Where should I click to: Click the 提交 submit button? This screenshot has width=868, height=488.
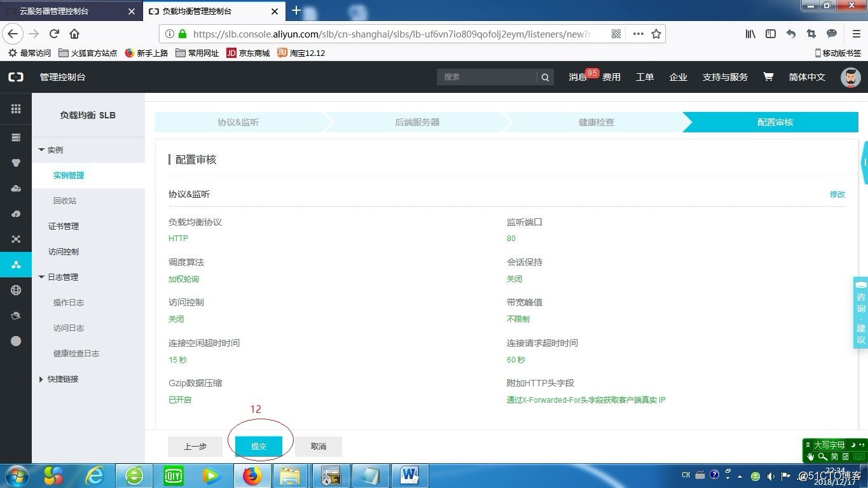click(259, 447)
